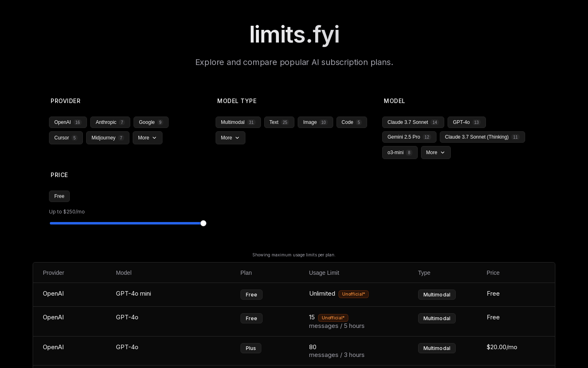Screen dimensions: 588x368
Task: Click the GPT-4o mini model cell
Action: [x=134, y=294]
